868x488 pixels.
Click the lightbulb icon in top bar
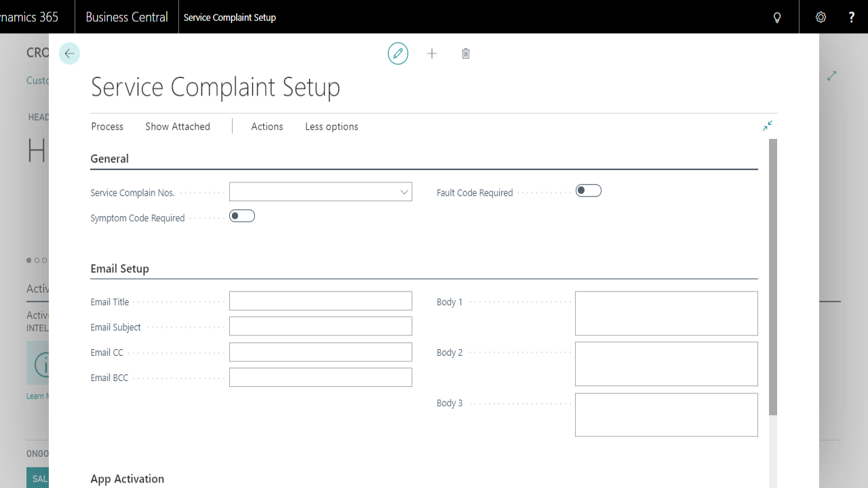click(777, 18)
